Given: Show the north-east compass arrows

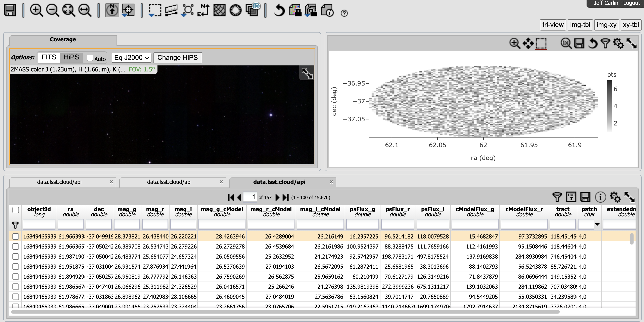Looking at the screenshot, I should 203,10.
